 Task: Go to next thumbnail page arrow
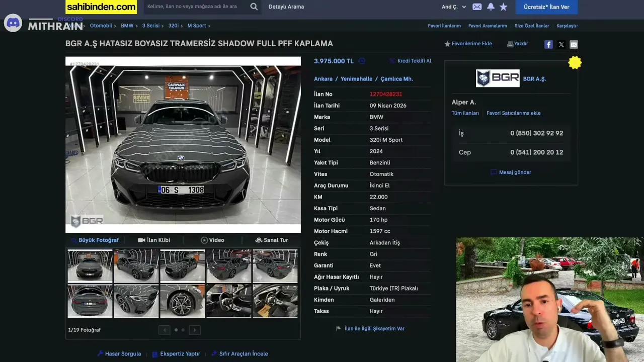[x=195, y=330]
